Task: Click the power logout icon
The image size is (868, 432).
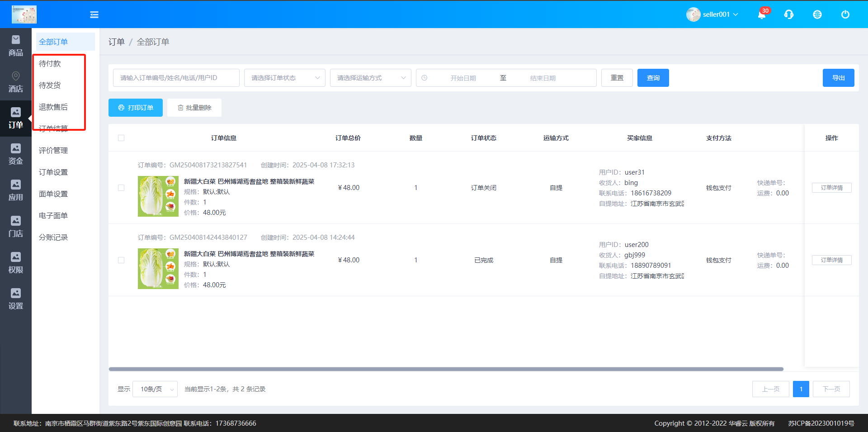Action: point(845,14)
